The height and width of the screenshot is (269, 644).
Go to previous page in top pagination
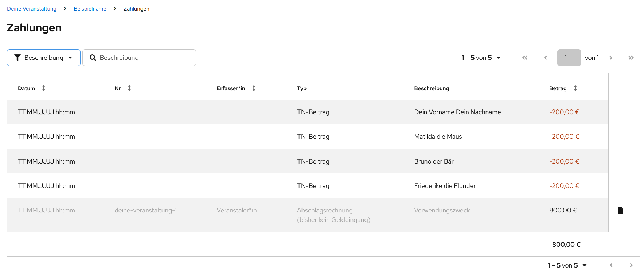pos(545,58)
